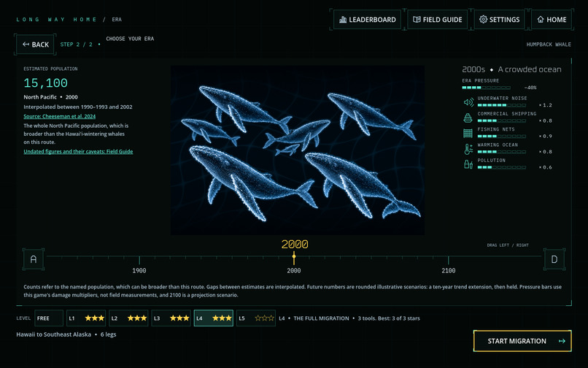Select level L4
The width and height of the screenshot is (588, 368).
(x=214, y=318)
